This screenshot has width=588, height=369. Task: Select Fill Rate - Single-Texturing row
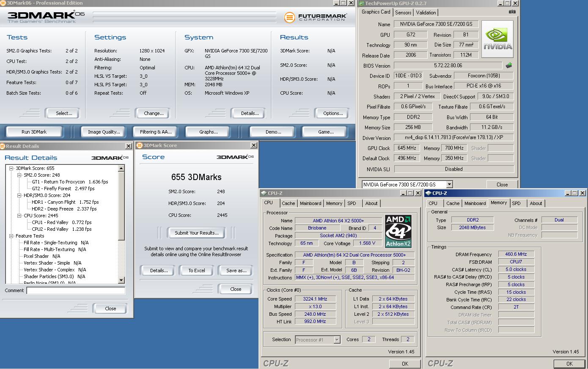click(56, 243)
